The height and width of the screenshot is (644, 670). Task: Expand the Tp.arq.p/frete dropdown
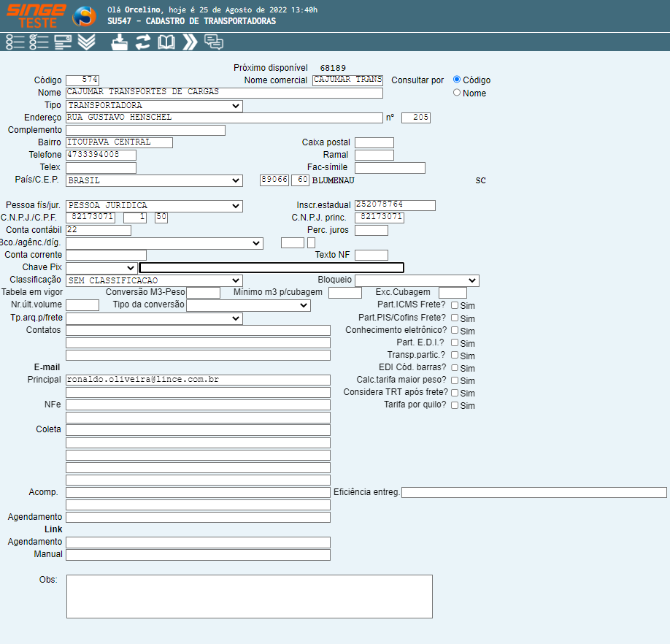154,318
